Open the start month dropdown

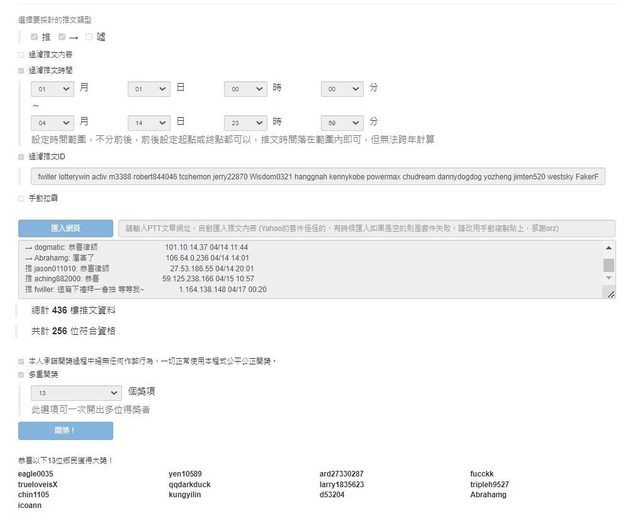pos(52,89)
